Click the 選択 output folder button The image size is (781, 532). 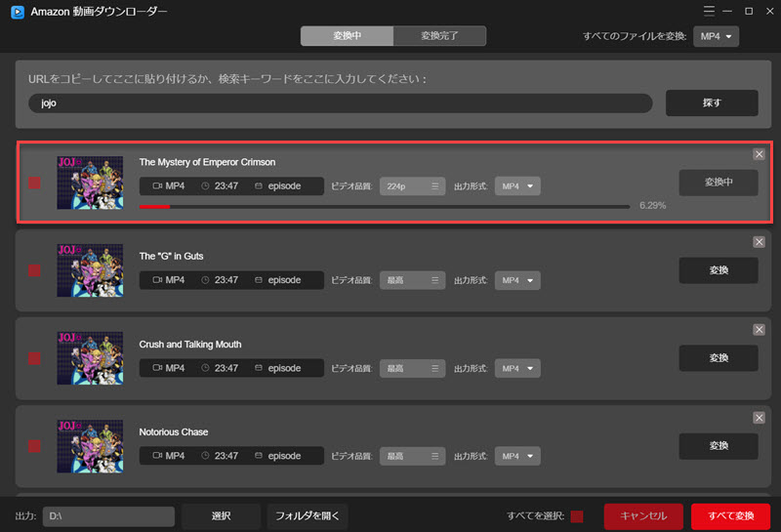(221, 516)
